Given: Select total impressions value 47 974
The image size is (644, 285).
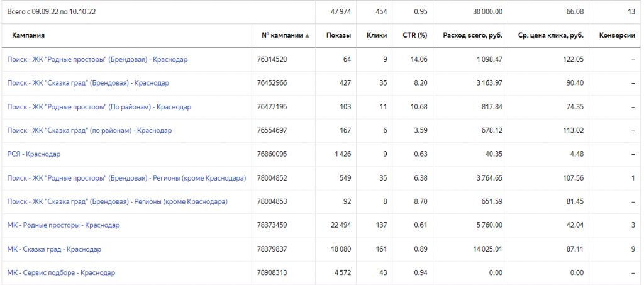Looking at the screenshot, I should tap(340, 12).
